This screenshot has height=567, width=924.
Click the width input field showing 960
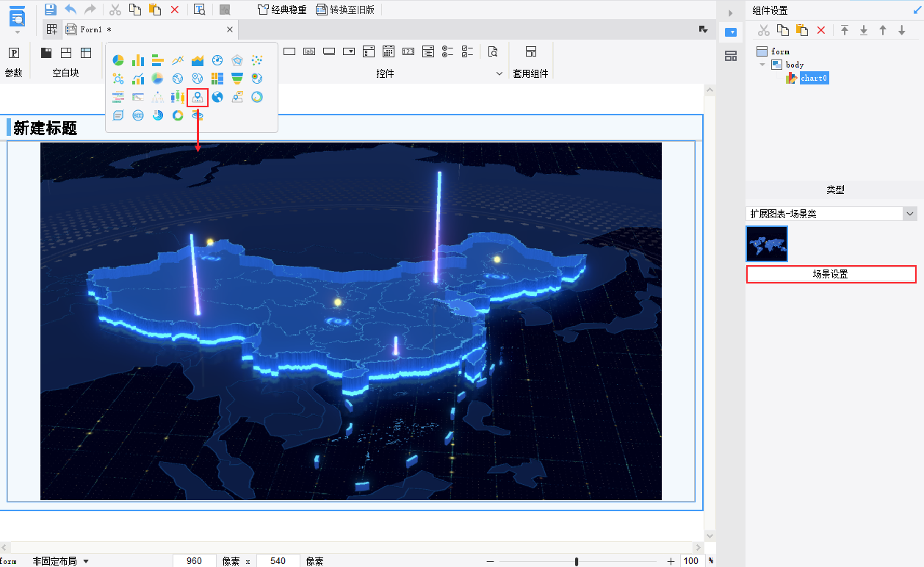194,561
